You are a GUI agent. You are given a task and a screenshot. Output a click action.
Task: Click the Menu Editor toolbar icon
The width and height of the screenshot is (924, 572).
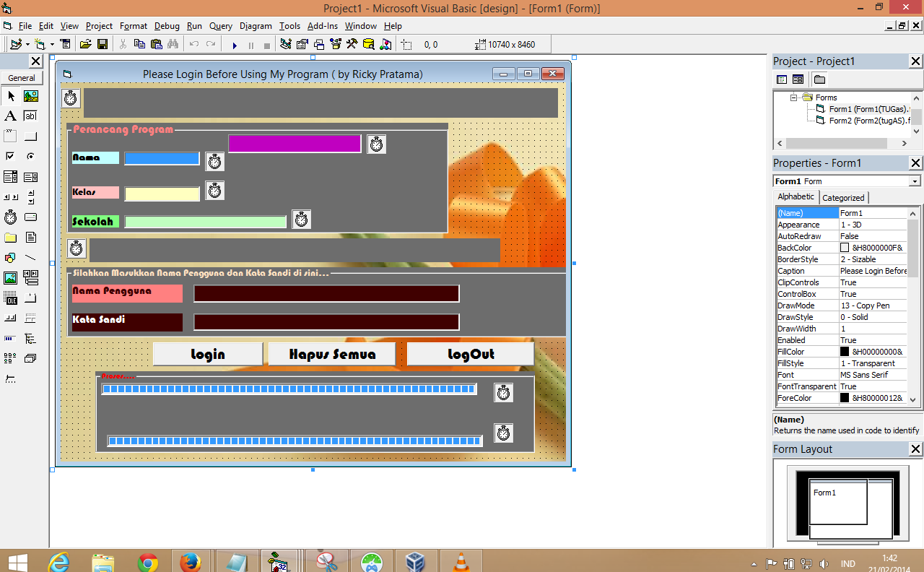click(x=66, y=45)
